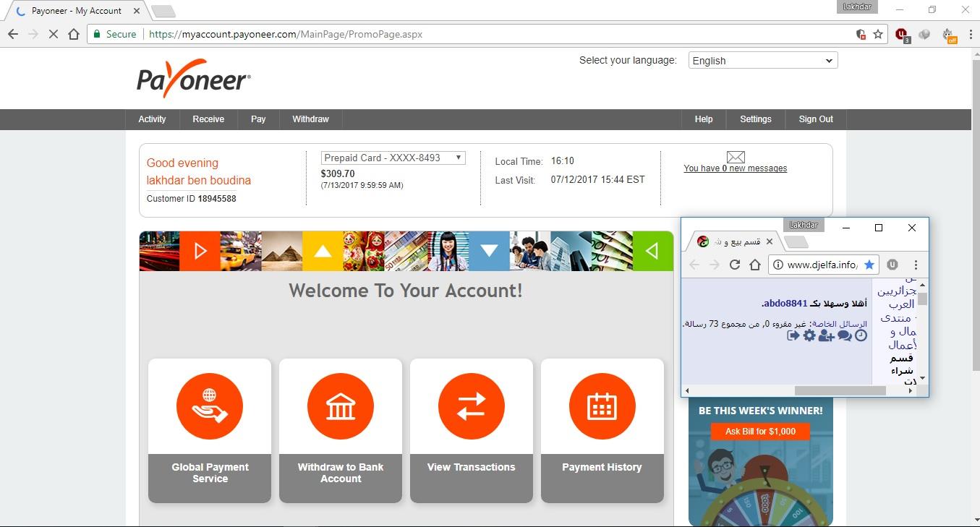Click the settings gear icon on djelfa forum
This screenshot has width=980, height=527.
pos(809,335)
